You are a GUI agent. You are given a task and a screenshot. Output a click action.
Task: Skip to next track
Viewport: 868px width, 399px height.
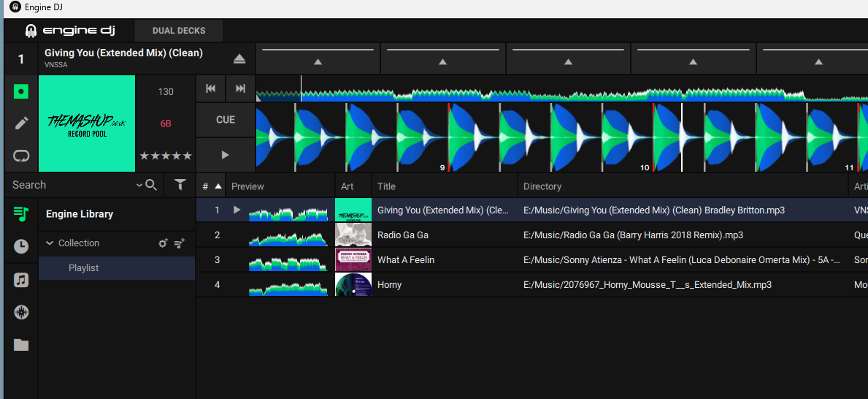coord(240,88)
